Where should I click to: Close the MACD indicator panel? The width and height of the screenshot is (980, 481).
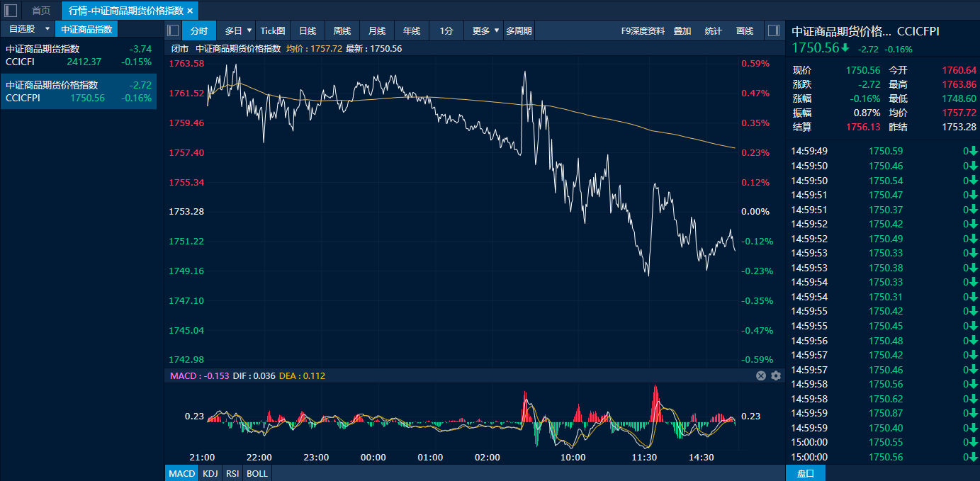tap(761, 375)
